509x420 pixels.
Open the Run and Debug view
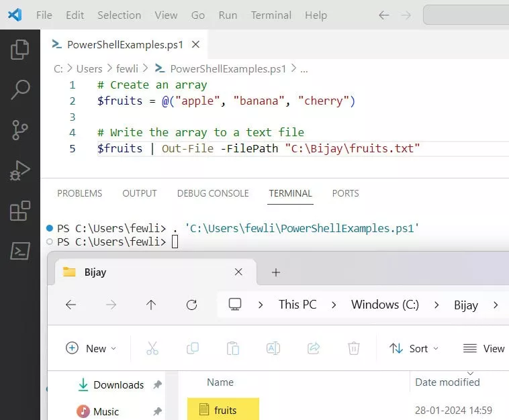tap(20, 170)
